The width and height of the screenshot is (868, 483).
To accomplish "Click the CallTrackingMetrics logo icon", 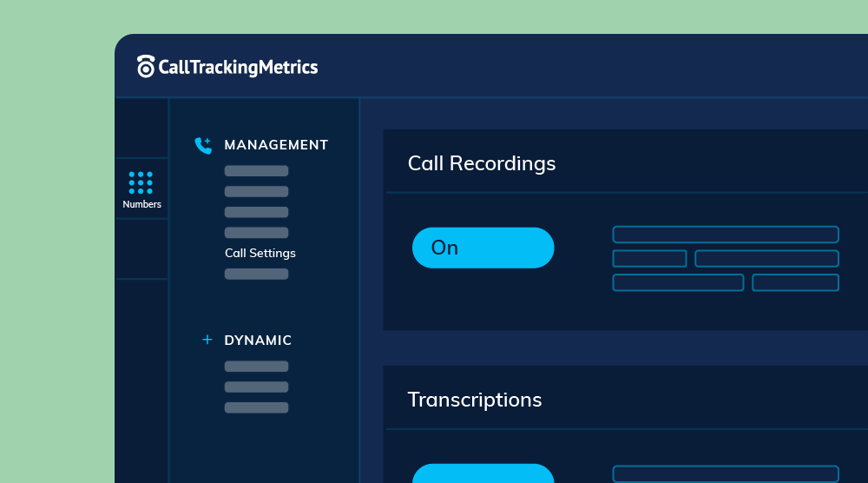I will [146, 67].
